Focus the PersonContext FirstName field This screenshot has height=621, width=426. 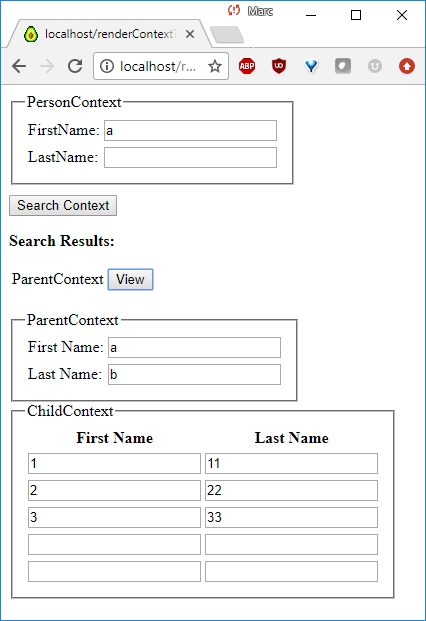click(190, 131)
